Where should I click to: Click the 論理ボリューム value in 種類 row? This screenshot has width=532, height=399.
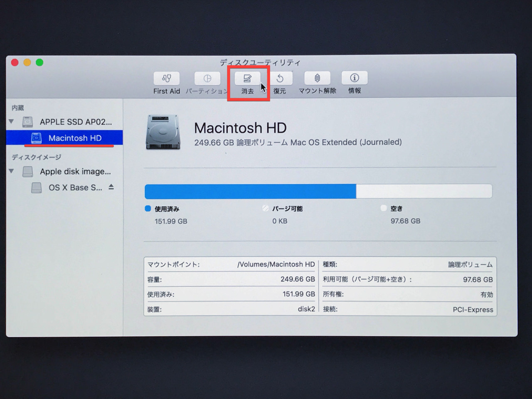(x=470, y=265)
